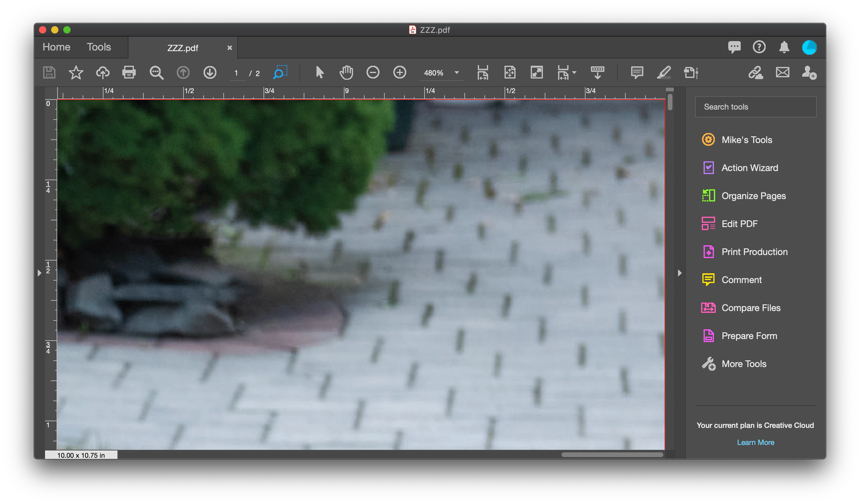Image resolution: width=860 pixels, height=504 pixels.
Task: Expand the fit page scroll options arrow
Action: point(574,73)
